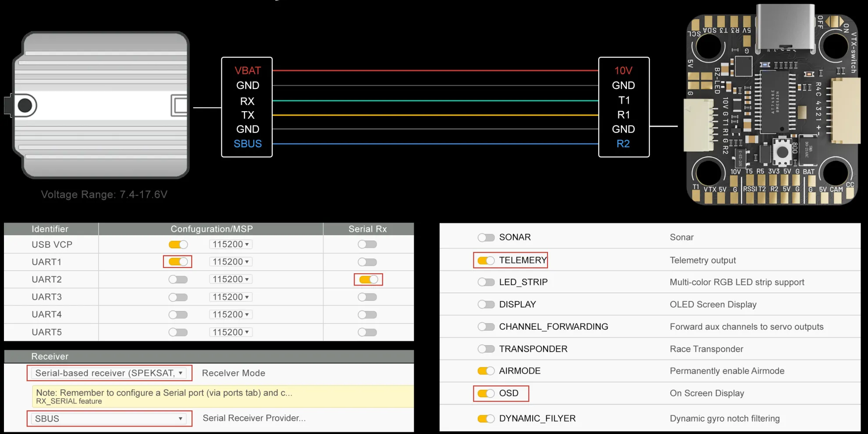This screenshot has width=868, height=434.
Task: Disable the OSD feature toggle
Action: pyautogui.click(x=486, y=393)
